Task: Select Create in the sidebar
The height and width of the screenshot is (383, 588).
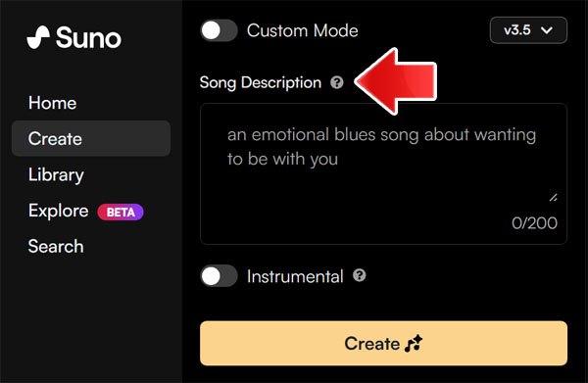Action: [91, 138]
